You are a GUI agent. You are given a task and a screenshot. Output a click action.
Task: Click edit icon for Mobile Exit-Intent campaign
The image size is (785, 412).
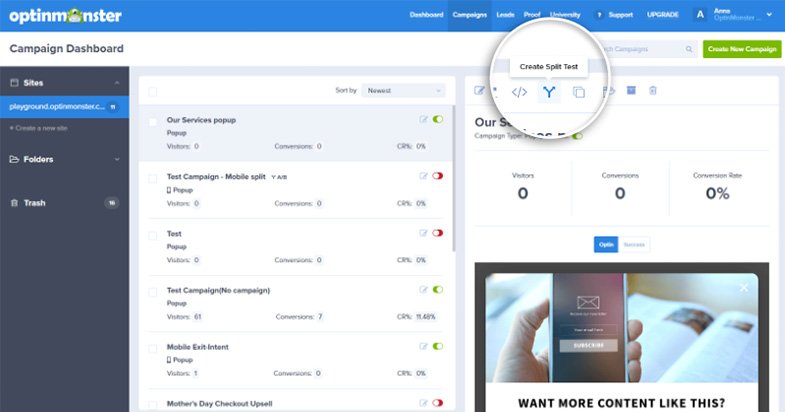(424, 346)
